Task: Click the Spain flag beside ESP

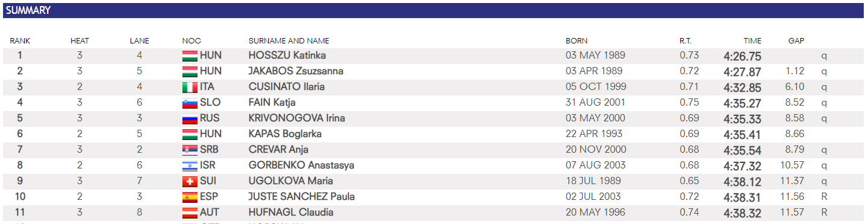Action: click(x=190, y=197)
